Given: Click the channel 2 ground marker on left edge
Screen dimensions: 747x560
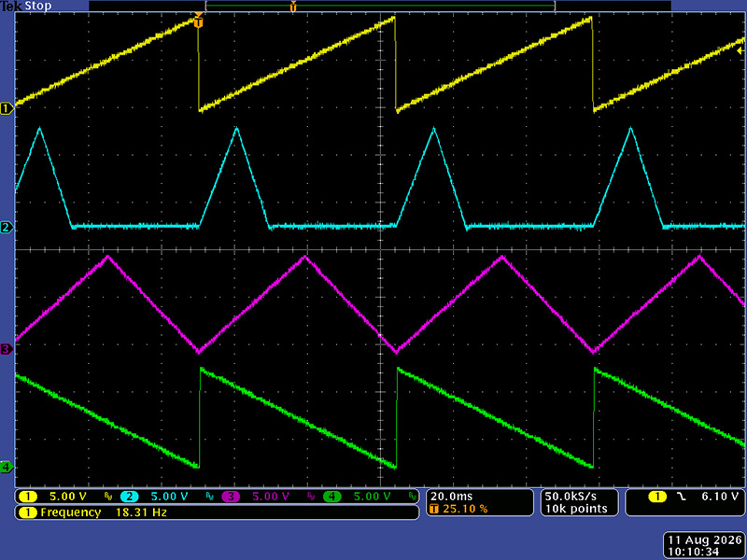Looking at the screenshot, I should click(7, 227).
